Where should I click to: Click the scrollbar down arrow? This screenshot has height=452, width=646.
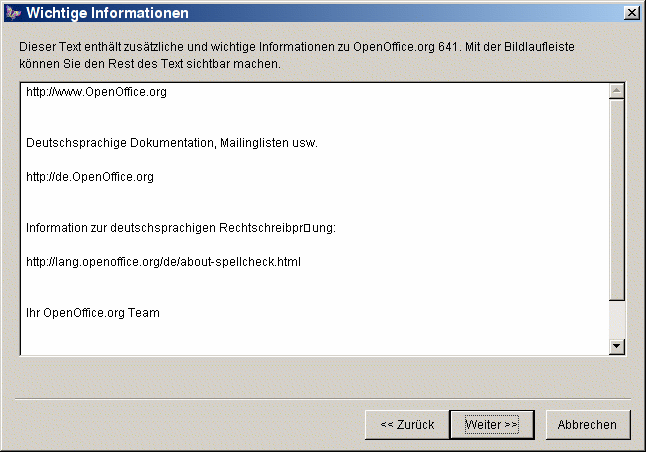617,346
